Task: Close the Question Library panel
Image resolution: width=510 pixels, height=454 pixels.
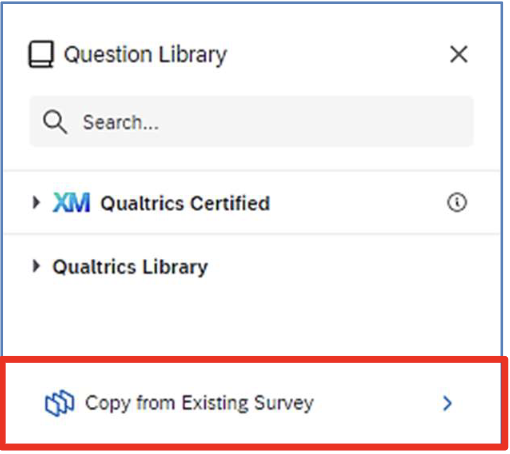Action: [459, 54]
